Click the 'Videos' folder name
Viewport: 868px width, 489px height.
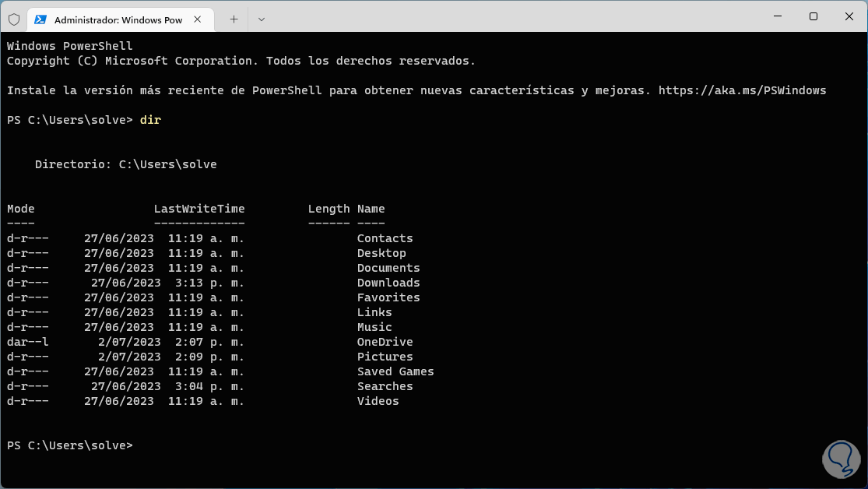[378, 402]
